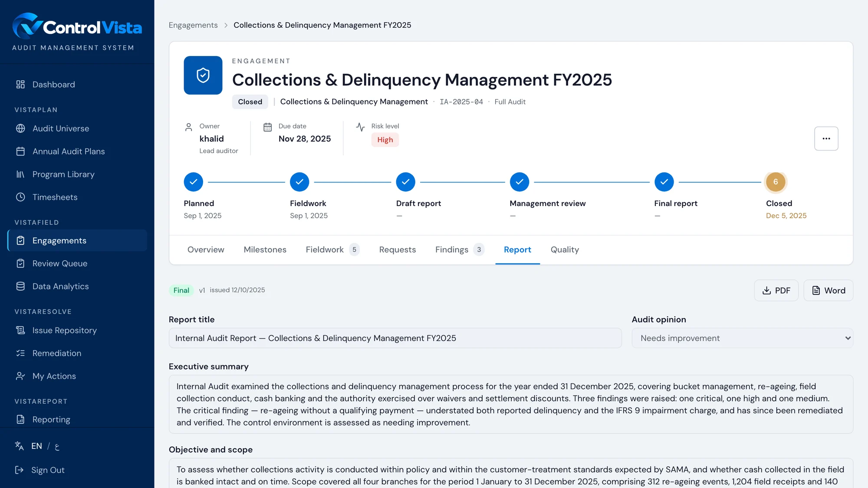Viewport: 868px width, 488px height.
Task: Download the report as PDF
Action: tap(776, 290)
